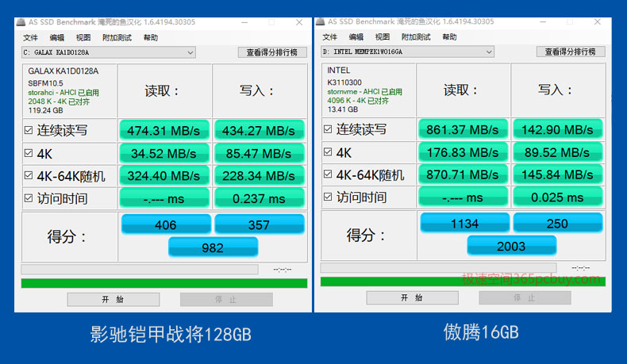
Task: Open 文件 menu in the GALAX window
Action: (30, 37)
